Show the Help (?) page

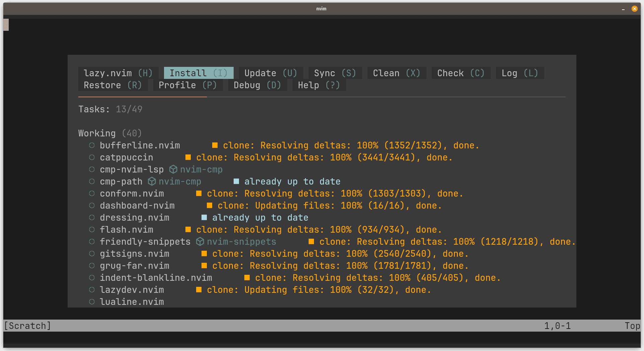(x=319, y=85)
